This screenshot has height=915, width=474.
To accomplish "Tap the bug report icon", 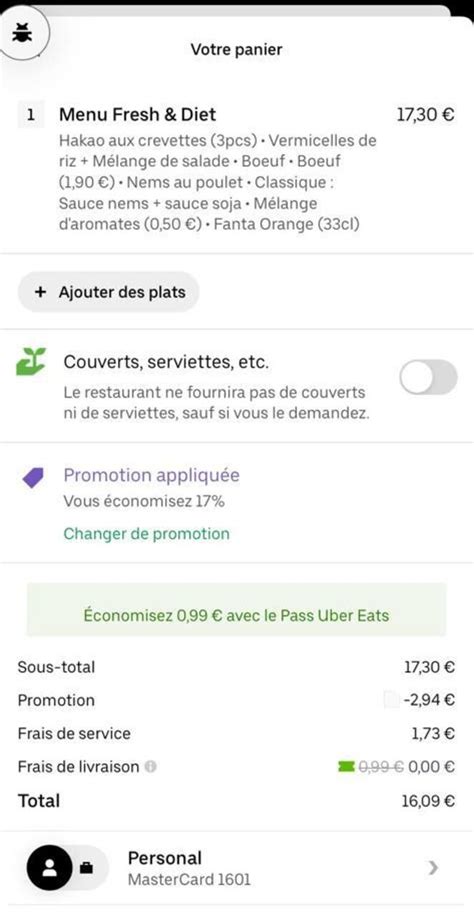I will [x=23, y=34].
